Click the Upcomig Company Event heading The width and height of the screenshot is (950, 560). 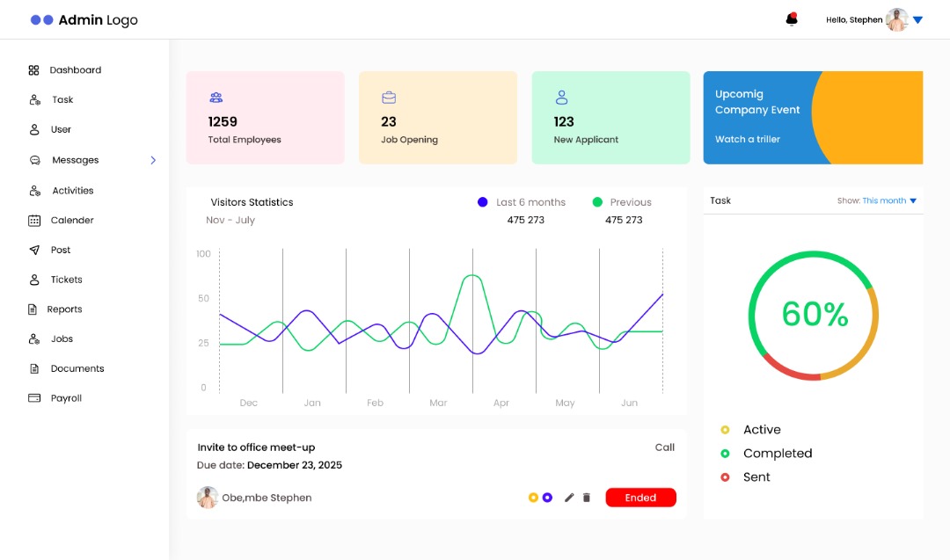coord(757,102)
